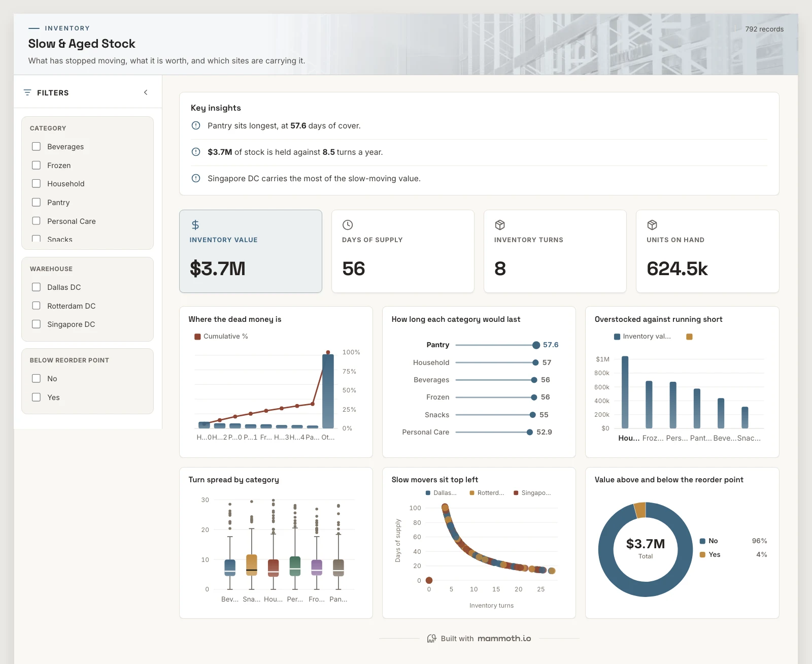
Task: Switch to the Units on Hand KPI card
Action: click(x=707, y=251)
